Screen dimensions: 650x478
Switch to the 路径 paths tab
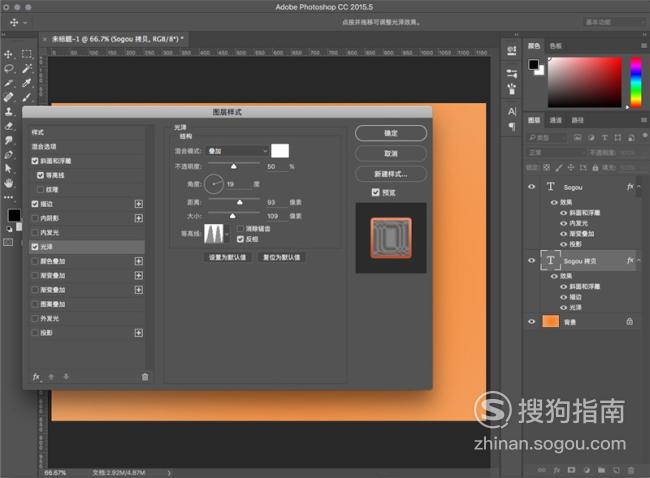click(577, 120)
